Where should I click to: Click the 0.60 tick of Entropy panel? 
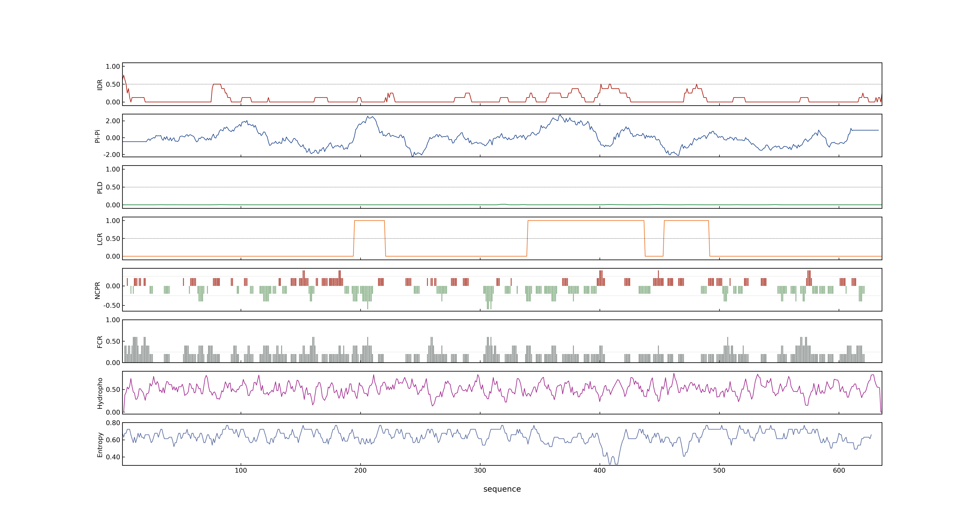tap(113, 440)
